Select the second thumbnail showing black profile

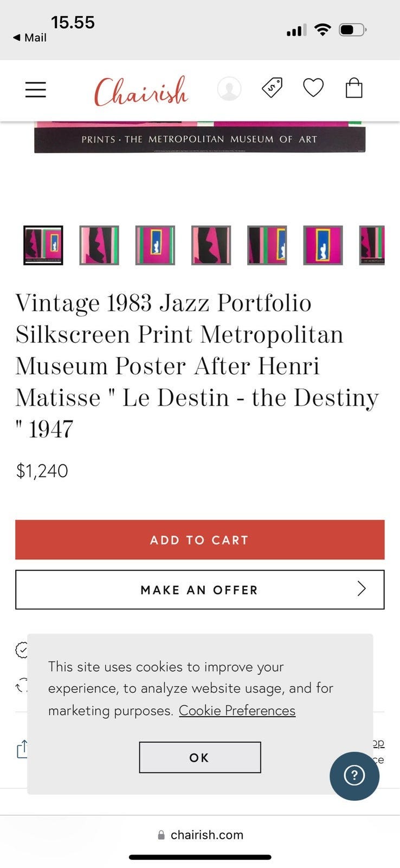click(99, 245)
